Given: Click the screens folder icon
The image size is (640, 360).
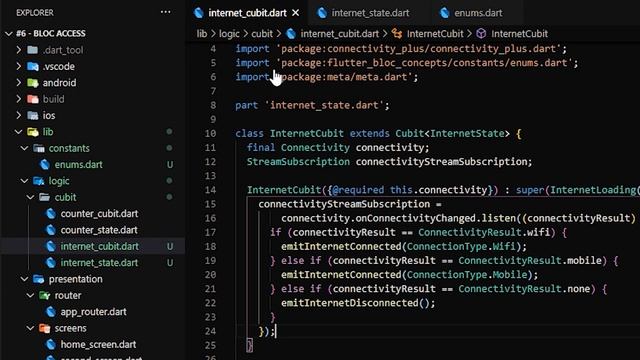Looking at the screenshot, I should coord(44,328).
